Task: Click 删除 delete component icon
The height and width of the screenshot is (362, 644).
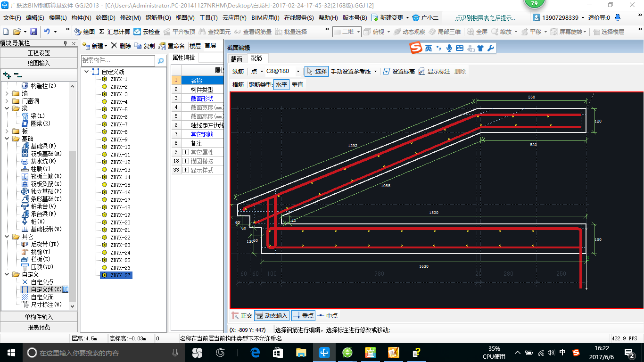Action: (121, 46)
